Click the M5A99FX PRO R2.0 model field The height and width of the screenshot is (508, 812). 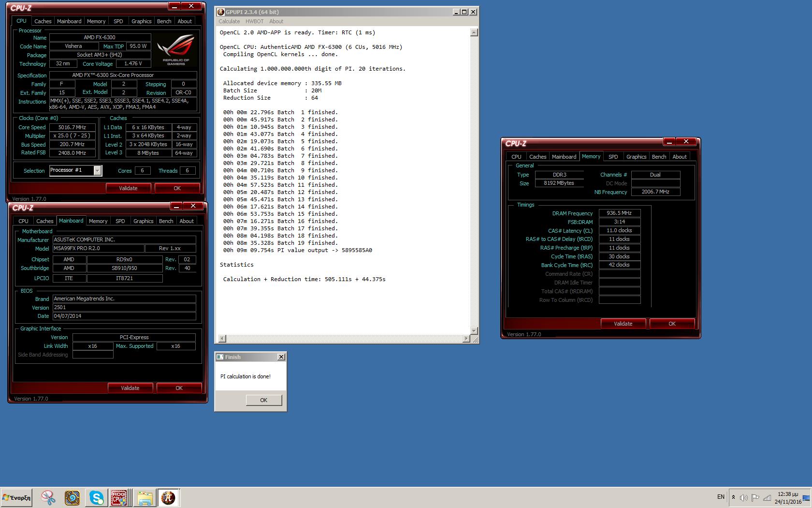coord(98,248)
